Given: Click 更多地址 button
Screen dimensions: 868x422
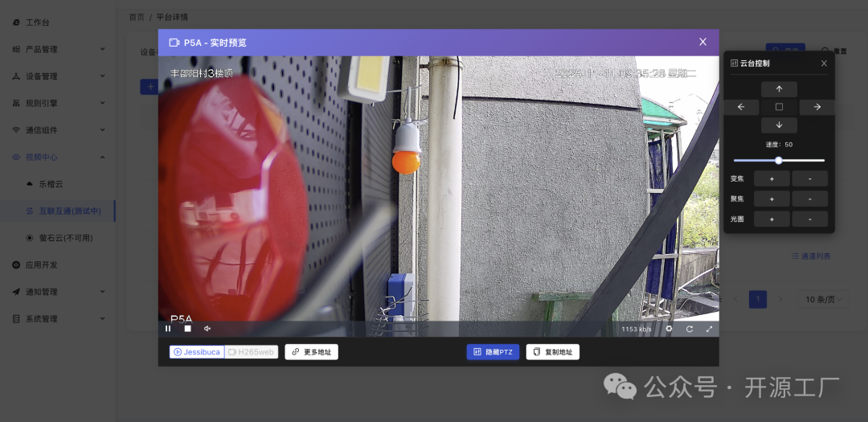Looking at the screenshot, I should pos(312,352).
